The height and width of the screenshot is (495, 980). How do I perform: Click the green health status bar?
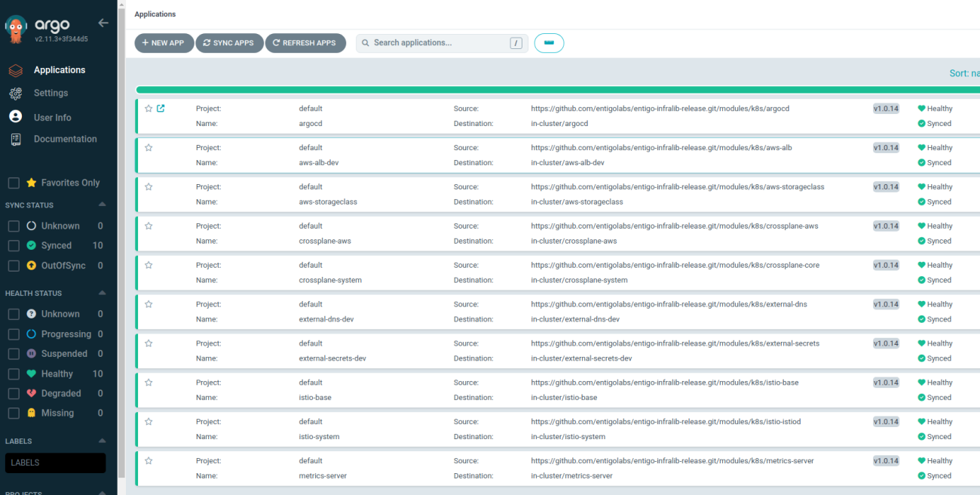(558, 90)
